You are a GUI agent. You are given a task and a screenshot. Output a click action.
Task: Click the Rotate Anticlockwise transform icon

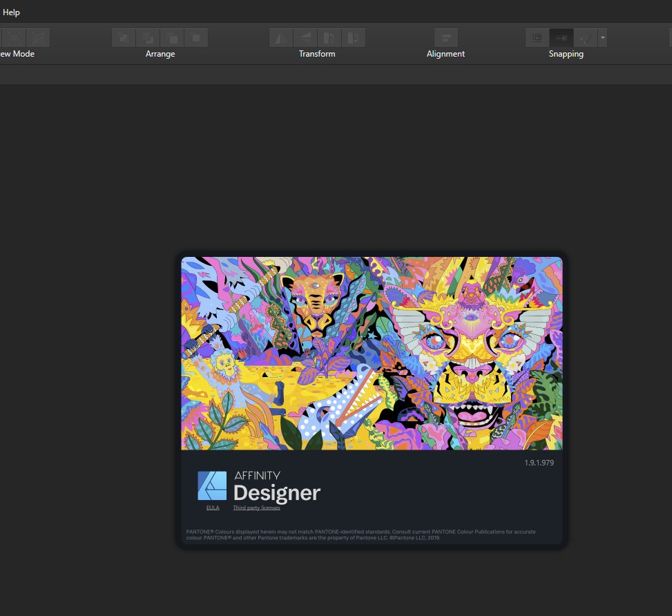(329, 37)
